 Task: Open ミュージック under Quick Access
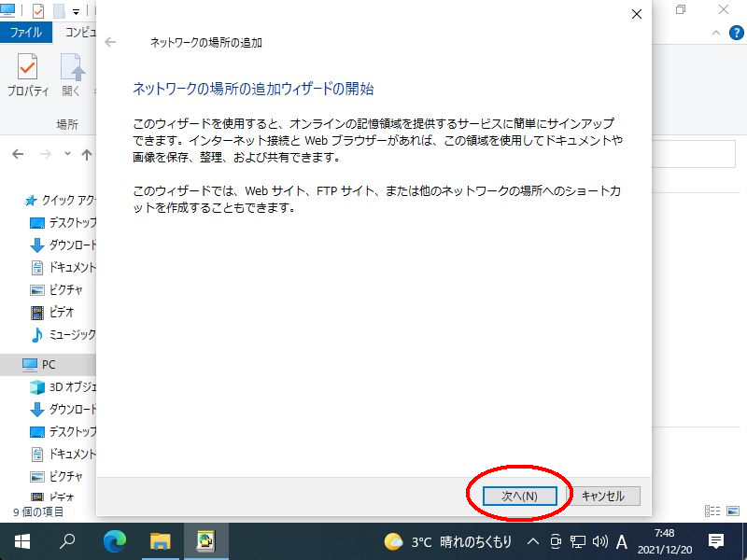pyautogui.click(x=71, y=334)
